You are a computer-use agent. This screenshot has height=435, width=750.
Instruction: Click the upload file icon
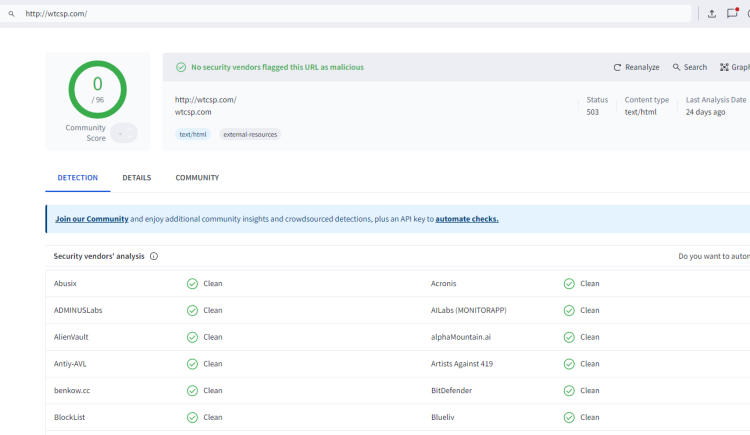712,14
